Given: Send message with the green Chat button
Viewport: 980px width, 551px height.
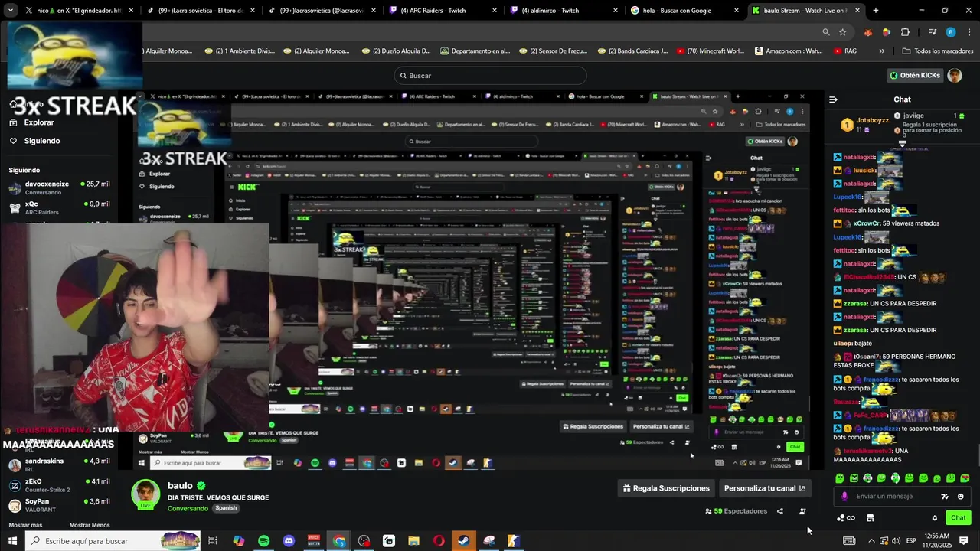Looking at the screenshot, I should 958,518.
